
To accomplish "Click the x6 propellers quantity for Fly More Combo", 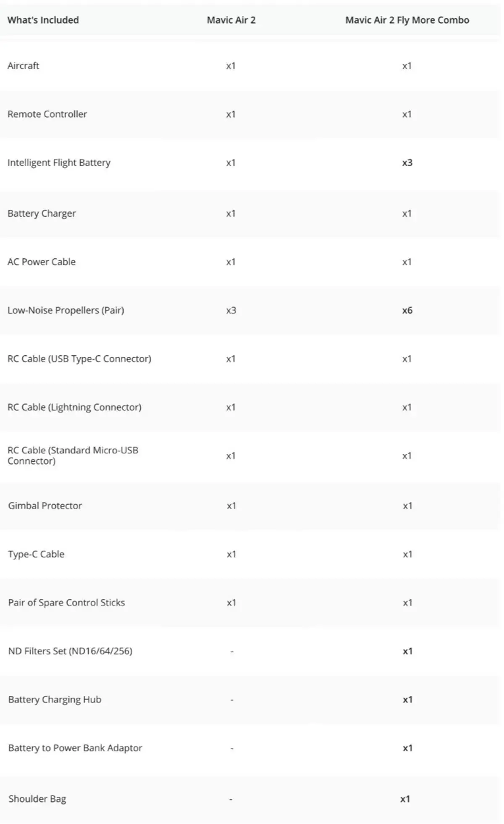I will pos(407,310).
